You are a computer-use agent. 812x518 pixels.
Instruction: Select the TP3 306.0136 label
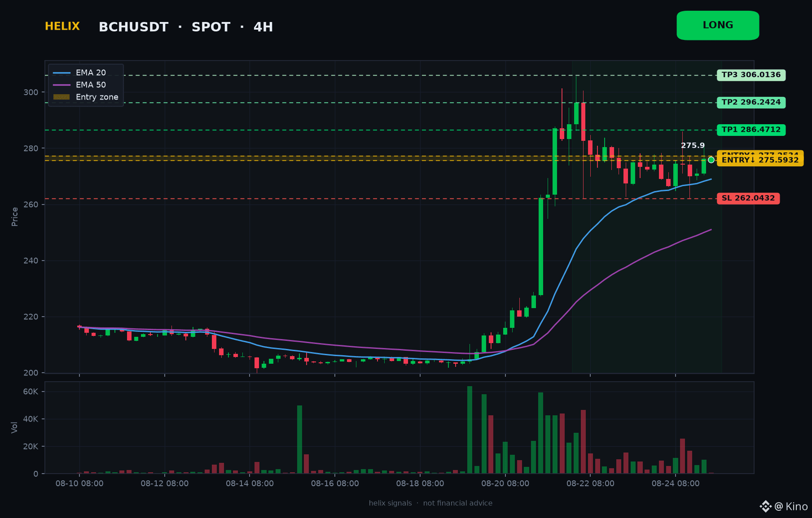751,75
